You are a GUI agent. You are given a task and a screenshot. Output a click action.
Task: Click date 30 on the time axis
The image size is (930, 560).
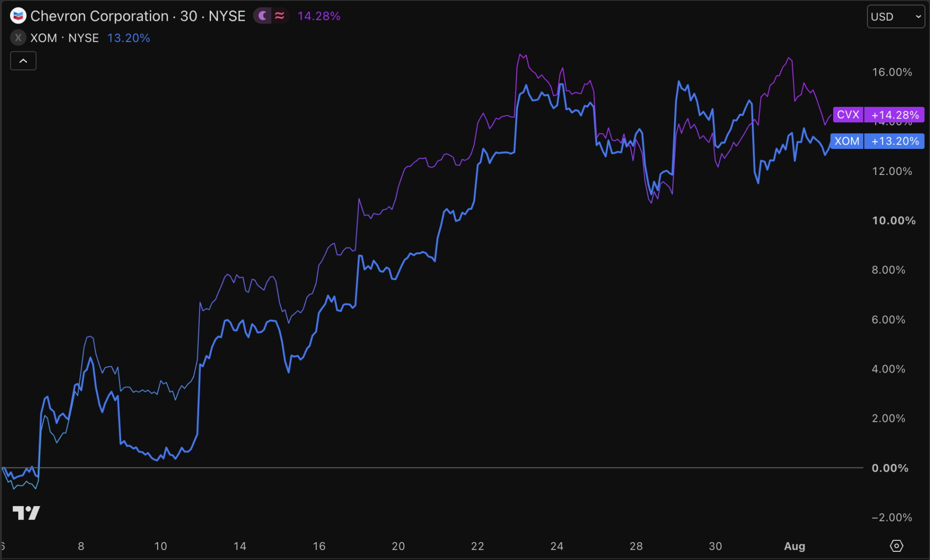pos(715,546)
